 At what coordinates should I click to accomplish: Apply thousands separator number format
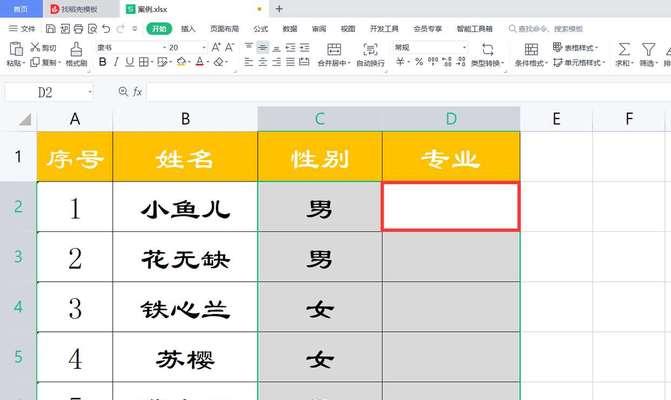pyautogui.click(x=433, y=62)
